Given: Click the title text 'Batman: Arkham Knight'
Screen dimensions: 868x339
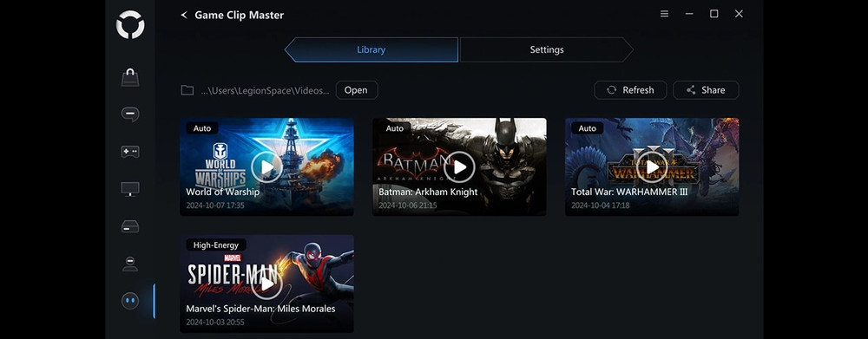Looking at the screenshot, I should pyautogui.click(x=428, y=192).
